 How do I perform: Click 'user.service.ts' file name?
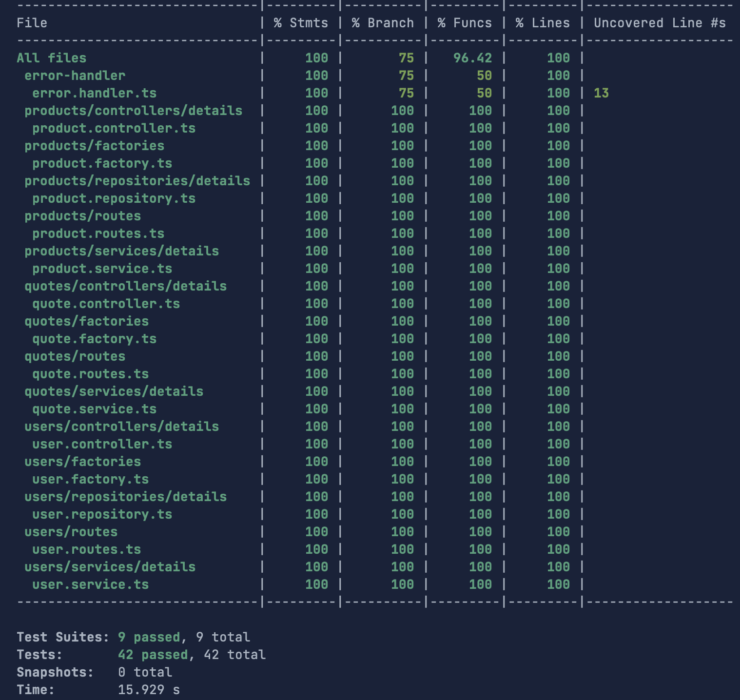tap(90, 584)
